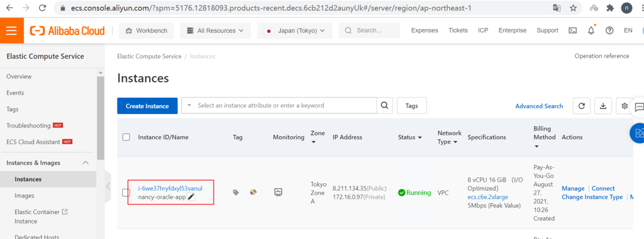
Task: Click the Tags filter button
Action: 412,106
